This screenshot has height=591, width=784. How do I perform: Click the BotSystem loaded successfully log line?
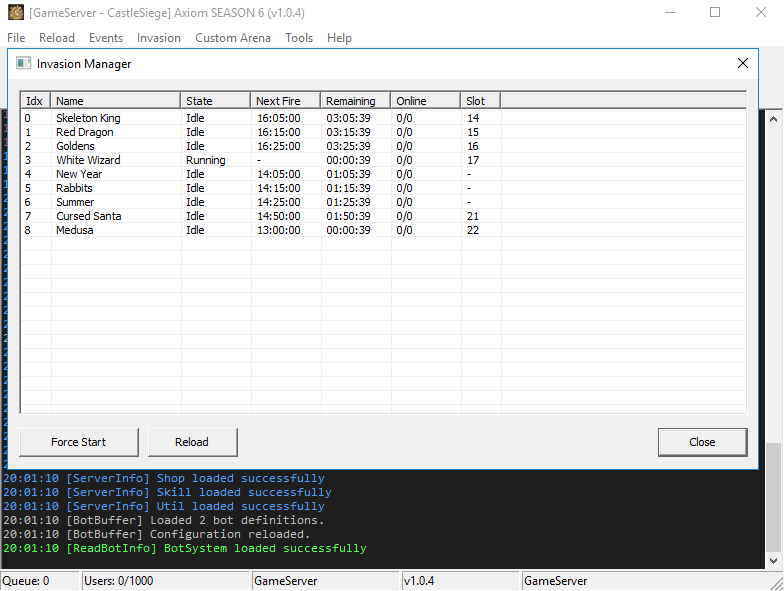point(185,548)
